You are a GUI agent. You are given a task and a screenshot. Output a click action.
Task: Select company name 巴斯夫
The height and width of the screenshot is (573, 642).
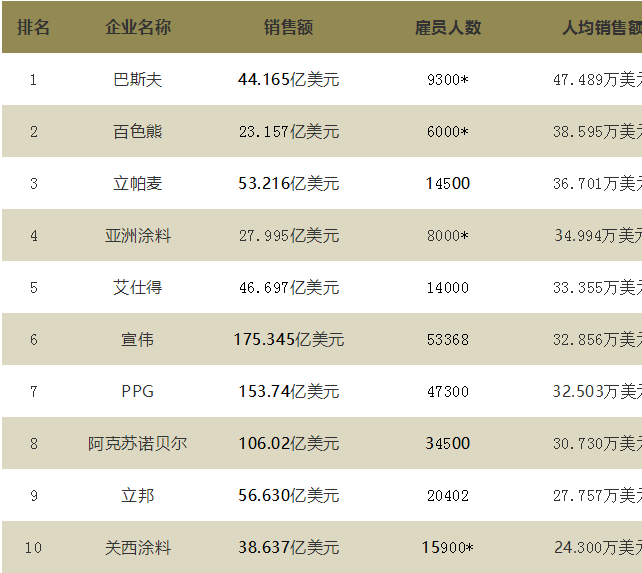coord(138,79)
